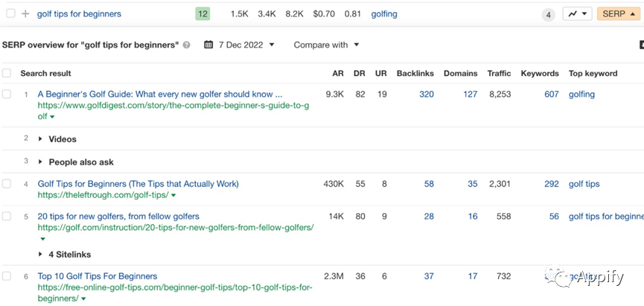
Task: Sort by the DR column header
Action: (360, 74)
